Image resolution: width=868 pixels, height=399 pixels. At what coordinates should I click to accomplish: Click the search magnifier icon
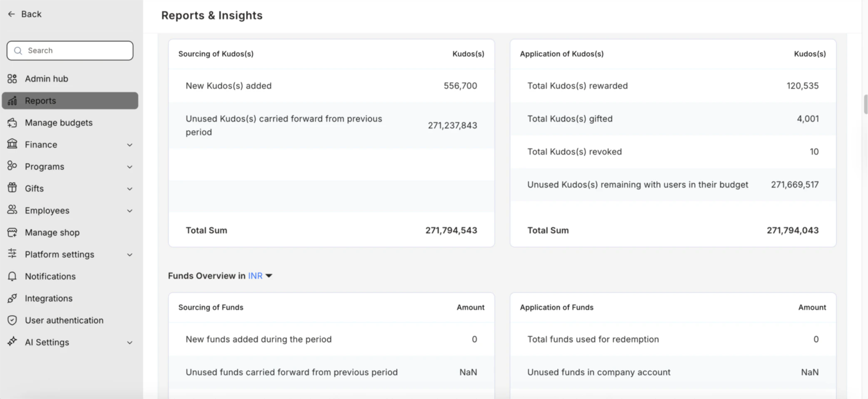[x=18, y=50]
